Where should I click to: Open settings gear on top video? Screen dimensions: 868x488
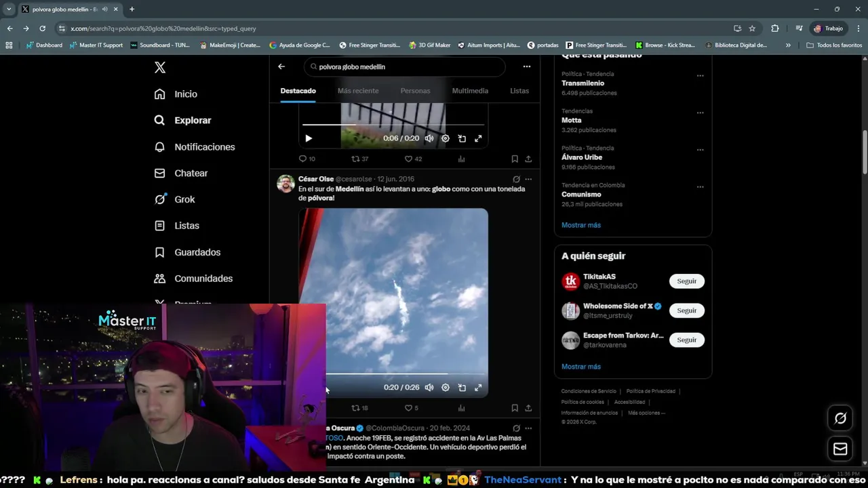tap(446, 138)
